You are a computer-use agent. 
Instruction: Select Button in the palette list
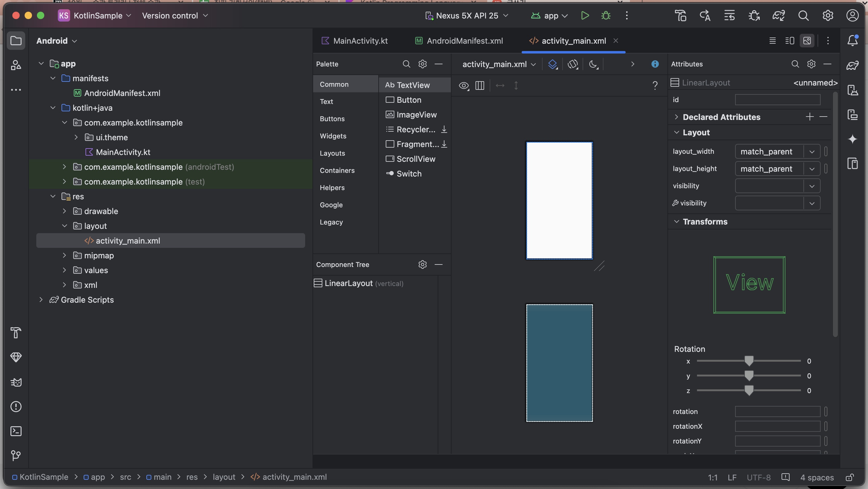(x=409, y=100)
